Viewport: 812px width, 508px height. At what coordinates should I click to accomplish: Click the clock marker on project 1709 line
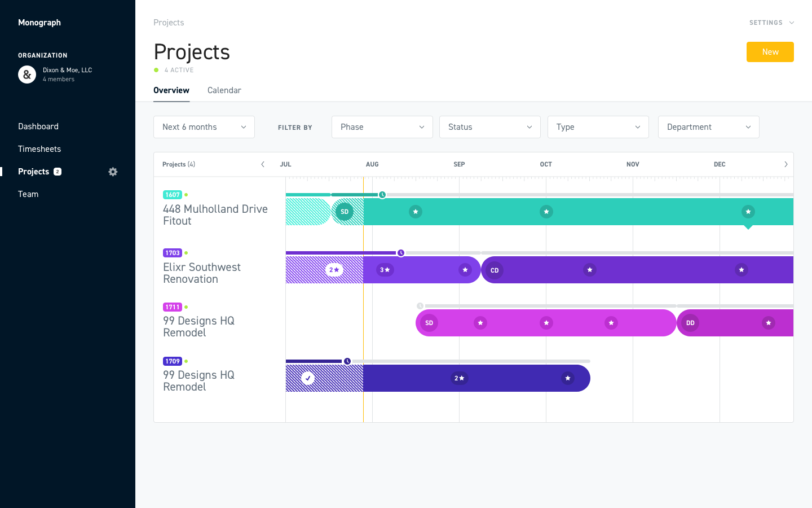[x=347, y=361]
